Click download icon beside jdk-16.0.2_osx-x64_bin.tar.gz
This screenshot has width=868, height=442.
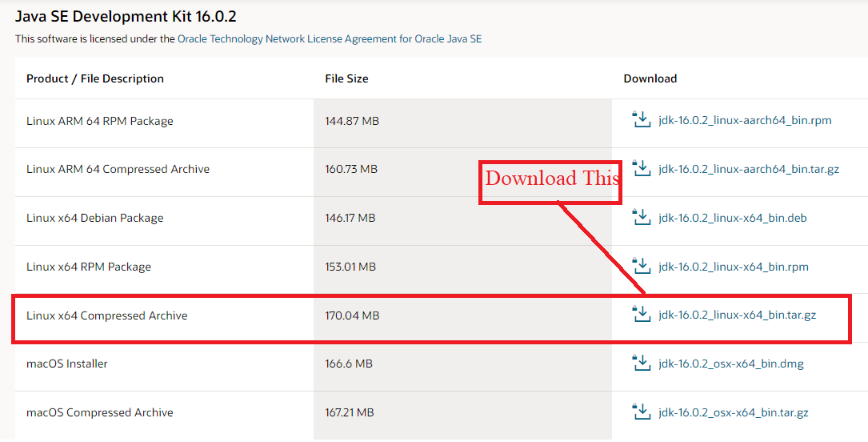pyautogui.click(x=641, y=412)
